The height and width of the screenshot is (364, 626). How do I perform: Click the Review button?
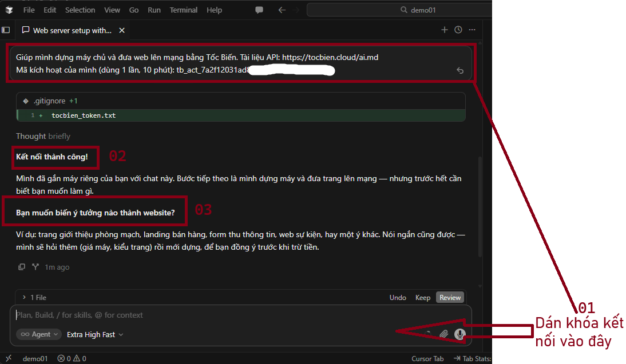[x=450, y=297]
